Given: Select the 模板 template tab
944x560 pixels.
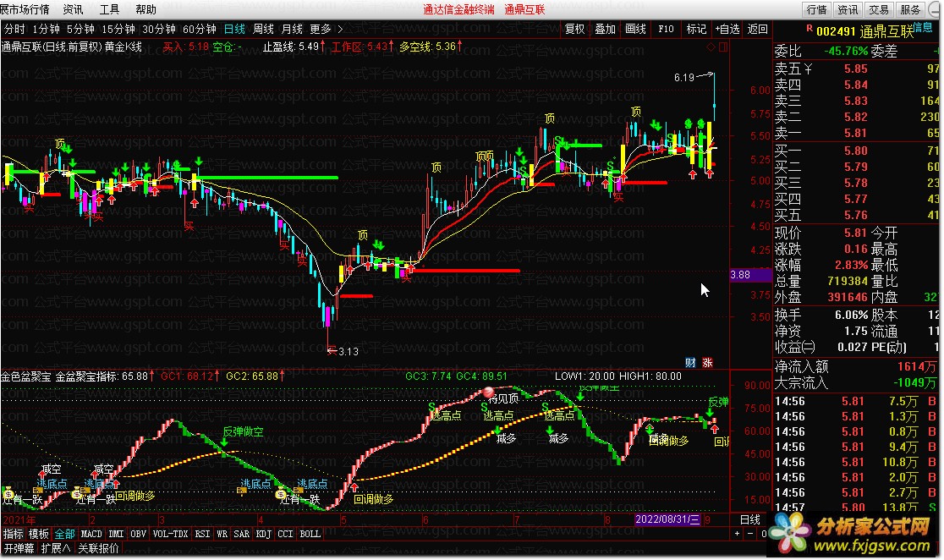Looking at the screenshot, I should point(39,534).
